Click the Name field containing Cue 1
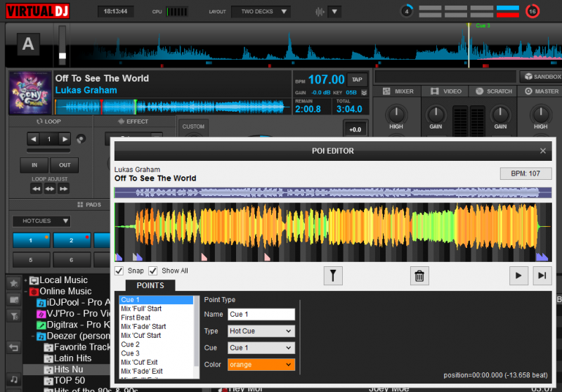 click(x=261, y=314)
